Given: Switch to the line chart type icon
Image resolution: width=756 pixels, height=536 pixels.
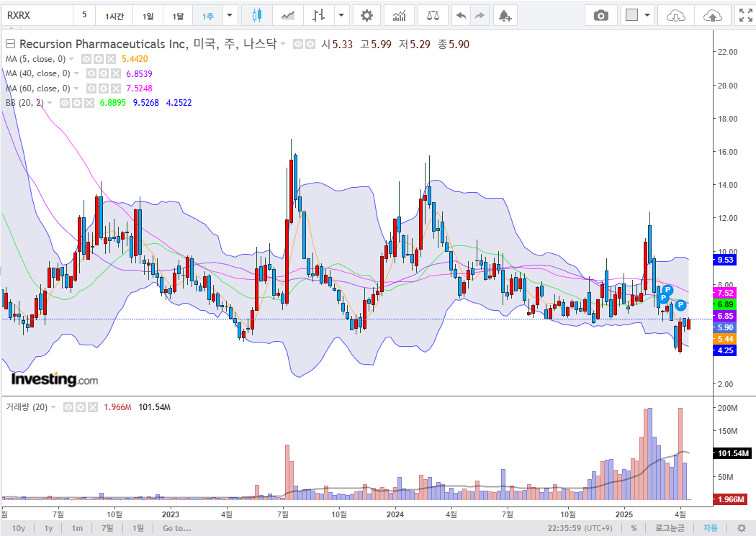Looking at the screenshot, I should [x=288, y=16].
